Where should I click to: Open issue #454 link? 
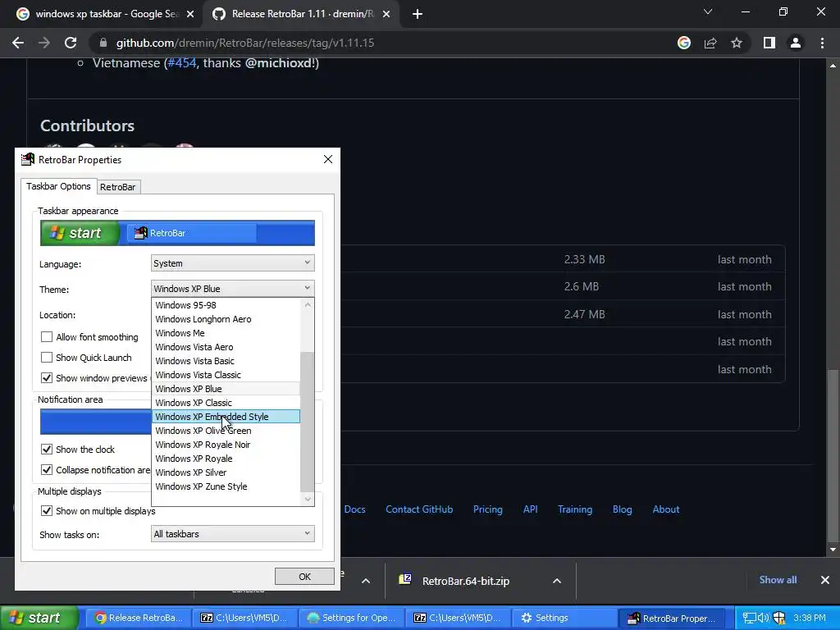coord(182,62)
